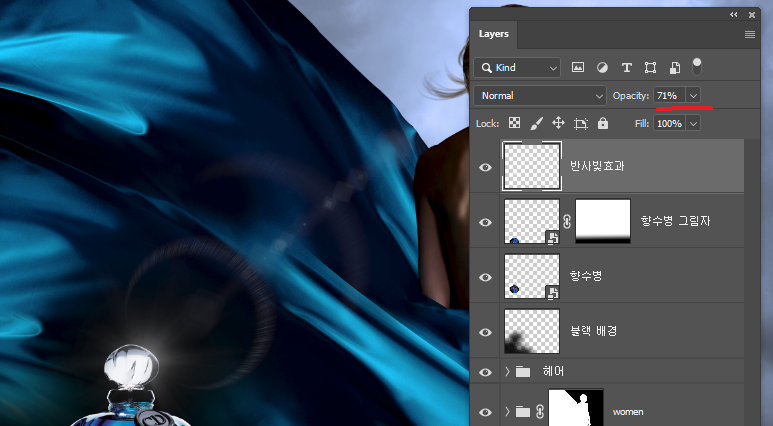Hide the 향수병 그림자 layer
The image size is (773, 426).
[485, 222]
